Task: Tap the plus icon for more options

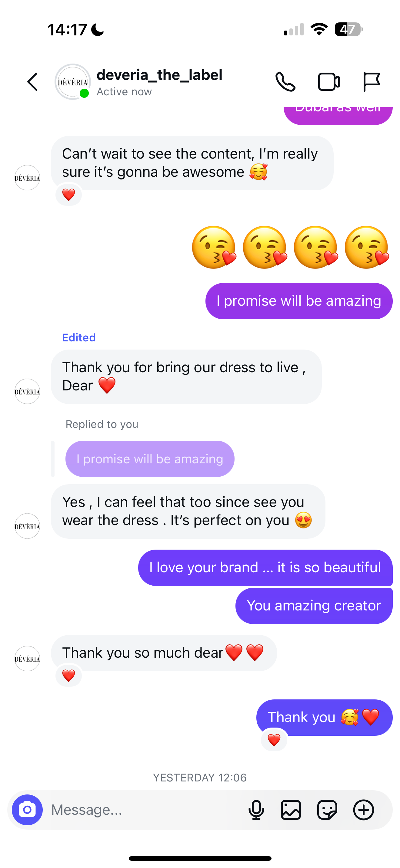Action: pos(364,810)
